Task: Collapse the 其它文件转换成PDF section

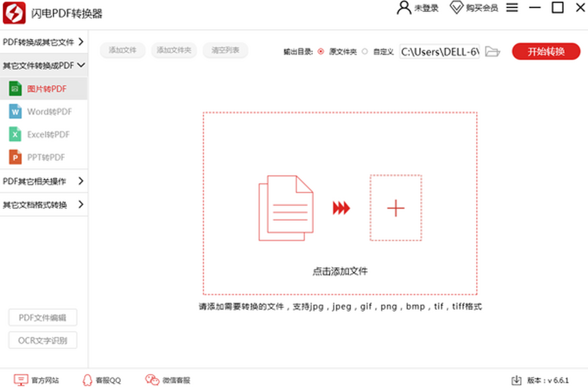Action: pyautogui.click(x=44, y=65)
